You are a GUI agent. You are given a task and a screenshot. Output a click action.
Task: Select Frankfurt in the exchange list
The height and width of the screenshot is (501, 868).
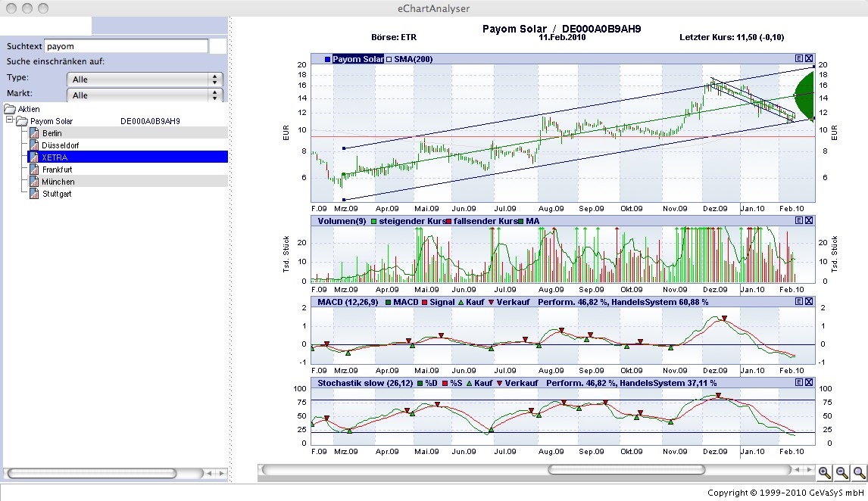[x=58, y=170]
